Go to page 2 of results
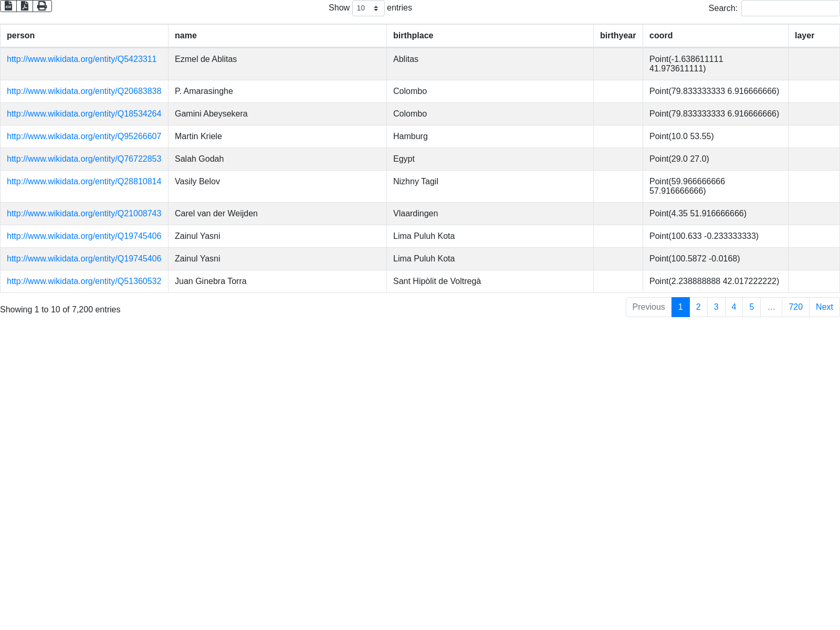 [698, 307]
